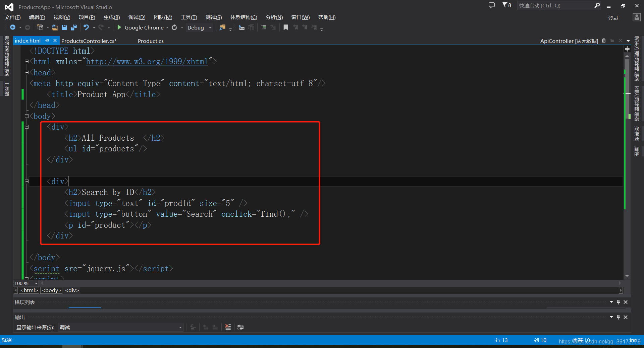The image size is (644, 348).
Task: Click Clear All in Output panel
Action: click(x=228, y=327)
